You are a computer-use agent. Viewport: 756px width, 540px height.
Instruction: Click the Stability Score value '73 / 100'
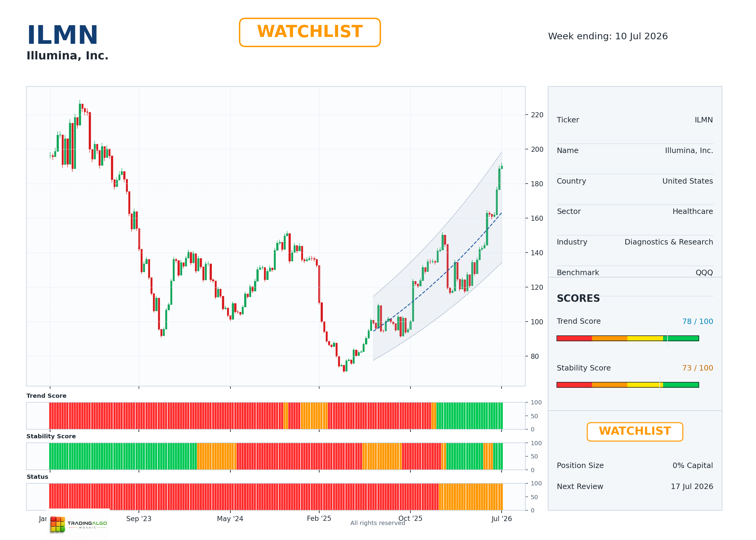[697, 368]
